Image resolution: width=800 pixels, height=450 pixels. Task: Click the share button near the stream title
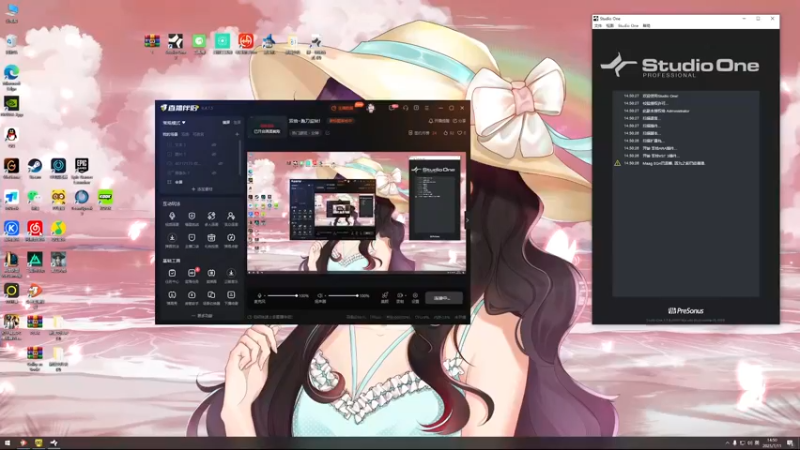pos(459,121)
